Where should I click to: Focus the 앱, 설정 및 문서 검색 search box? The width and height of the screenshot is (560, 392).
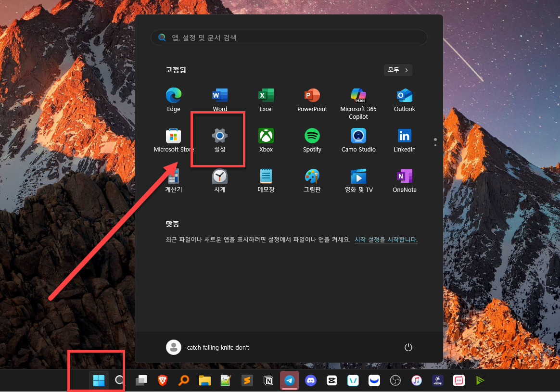pos(289,38)
